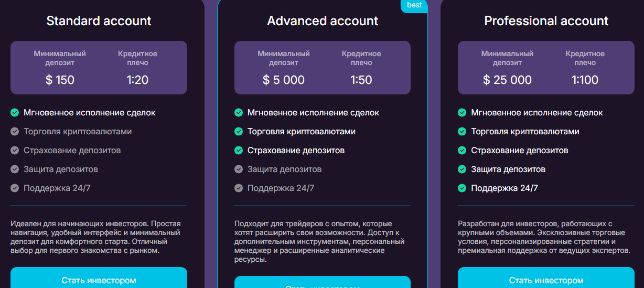Select the "Professional account" heading
Viewport: 644px width, 288px height.
pos(546,21)
